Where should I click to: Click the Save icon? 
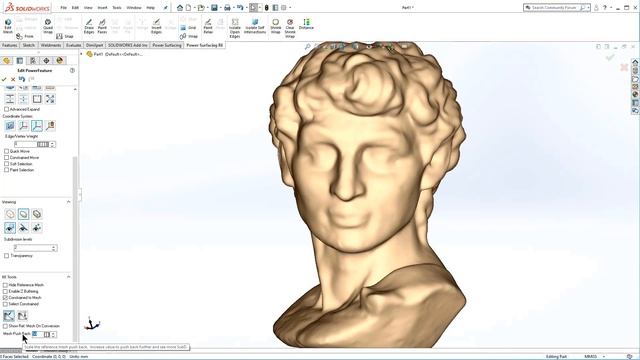tap(214, 7)
